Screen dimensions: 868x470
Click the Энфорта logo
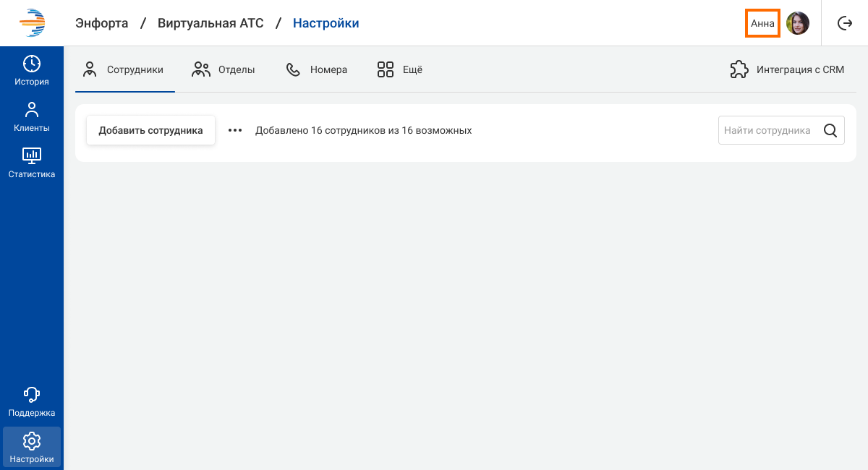[x=32, y=23]
